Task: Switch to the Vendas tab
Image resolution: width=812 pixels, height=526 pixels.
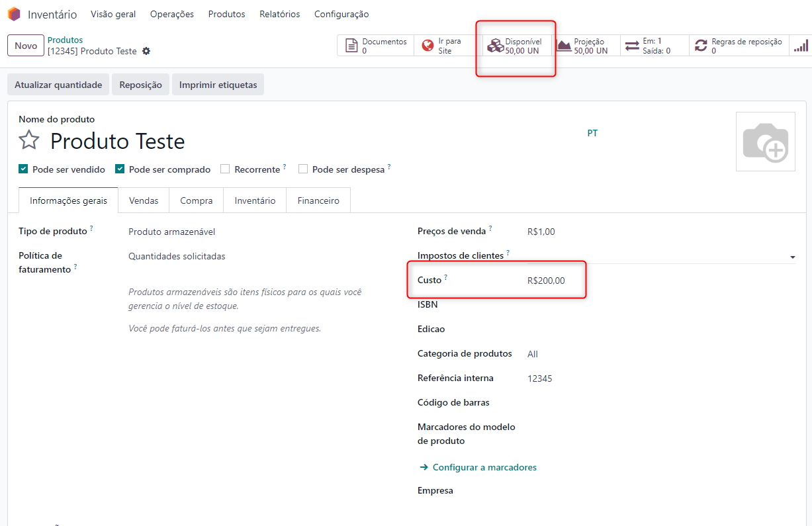Action: point(144,200)
